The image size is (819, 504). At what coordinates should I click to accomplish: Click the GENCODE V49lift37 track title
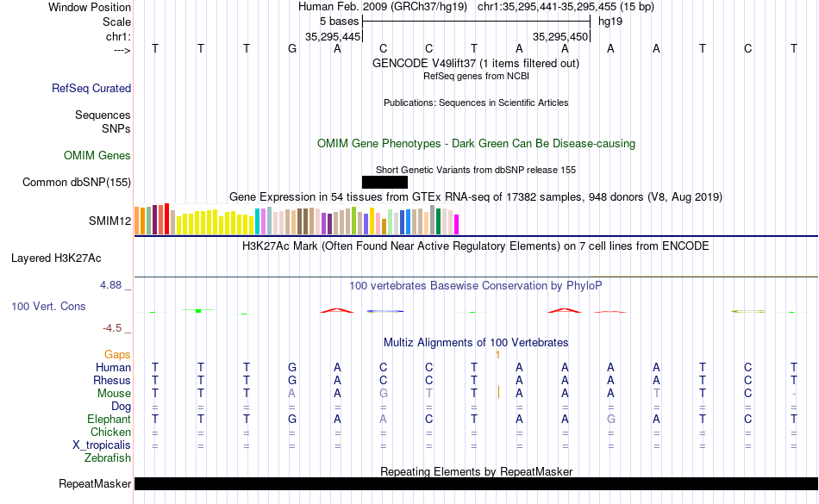point(475,63)
